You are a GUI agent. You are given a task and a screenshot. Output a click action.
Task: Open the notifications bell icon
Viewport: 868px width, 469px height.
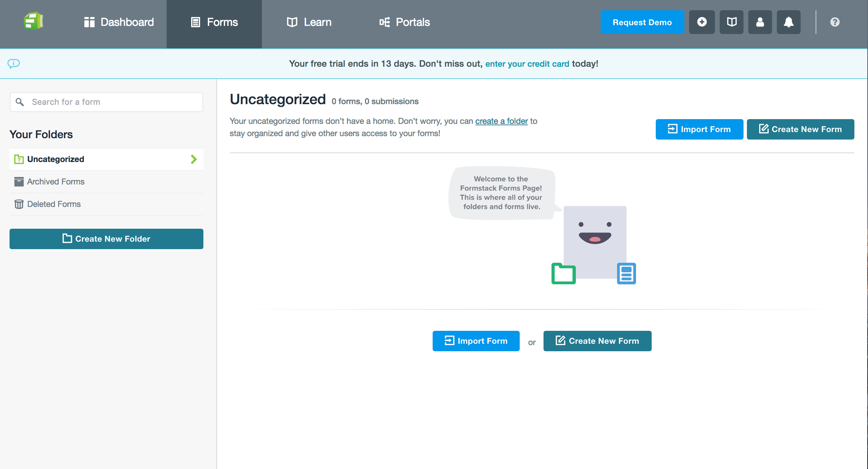point(789,22)
